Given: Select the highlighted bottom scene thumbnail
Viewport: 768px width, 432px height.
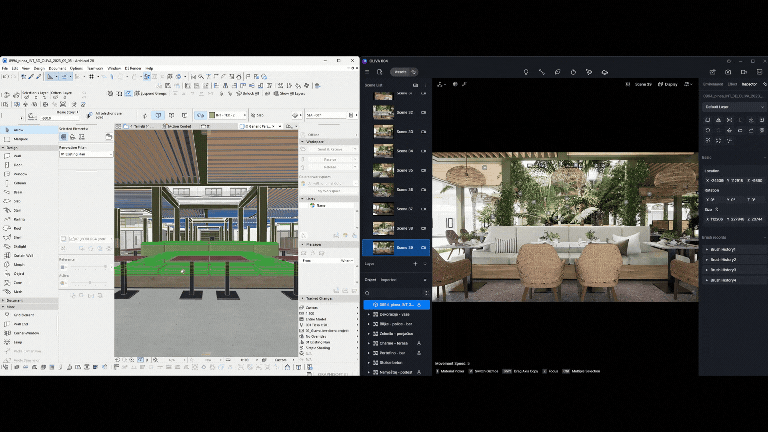Looking at the screenshot, I should point(384,247).
